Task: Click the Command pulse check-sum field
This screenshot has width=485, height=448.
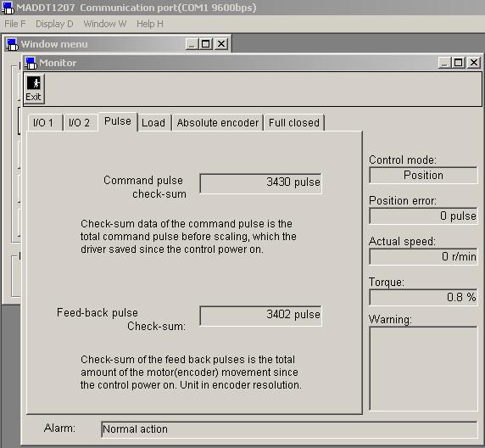Action: coord(261,183)
